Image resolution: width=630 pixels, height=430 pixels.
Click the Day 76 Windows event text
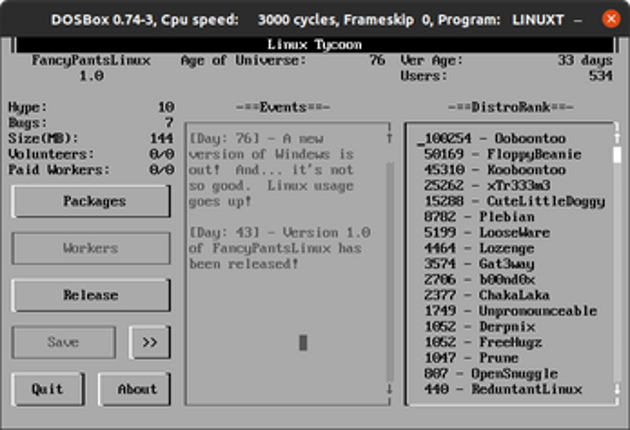point(271,170)
